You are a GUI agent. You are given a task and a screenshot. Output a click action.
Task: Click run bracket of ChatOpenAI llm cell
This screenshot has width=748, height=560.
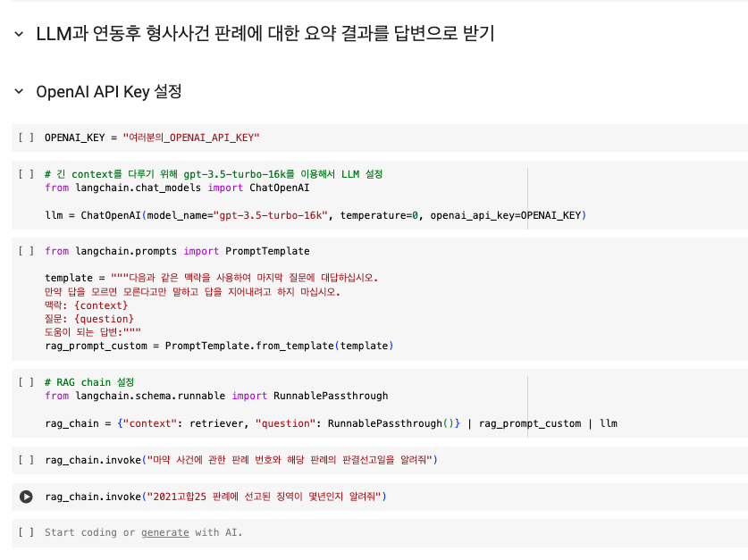point(26,174)
